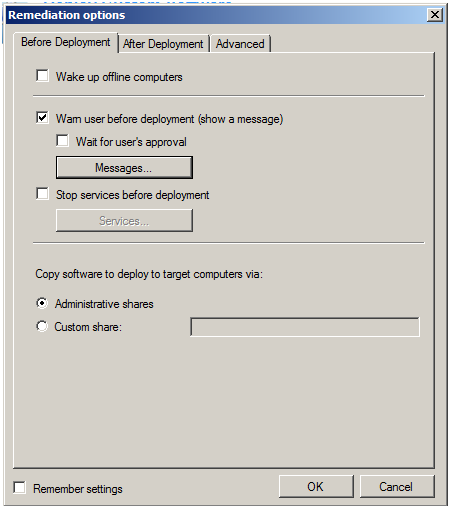The width and height of the screenshot is (453, 511).
Task: Check the Remember settings checkbox
Action: pyautogui.click(x=19, y=487)
